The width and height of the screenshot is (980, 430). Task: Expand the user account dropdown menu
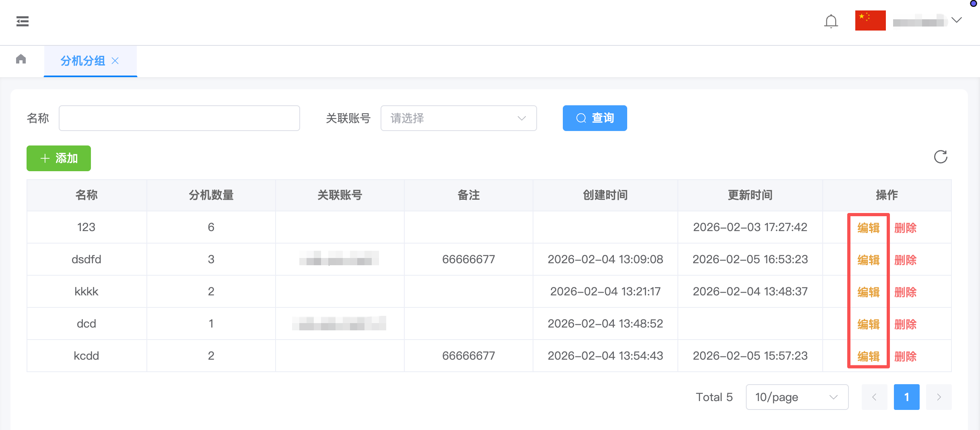956,20
